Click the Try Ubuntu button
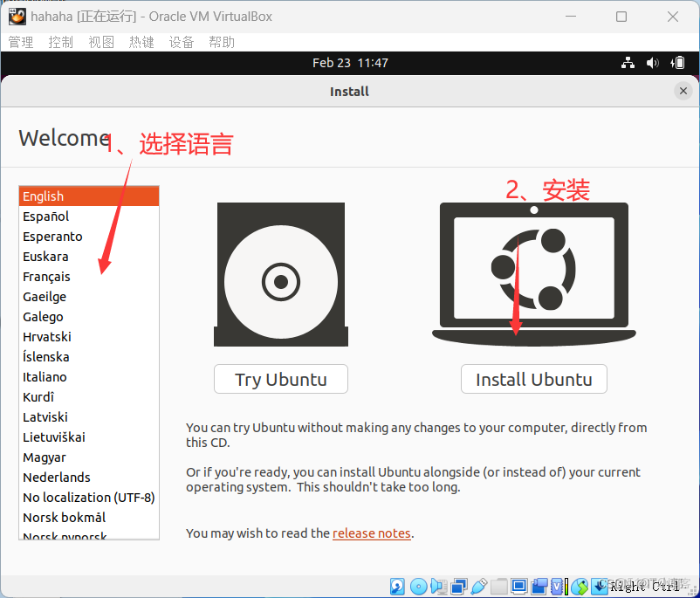Viewport: 700px width, 598px height. pos(280,379)
